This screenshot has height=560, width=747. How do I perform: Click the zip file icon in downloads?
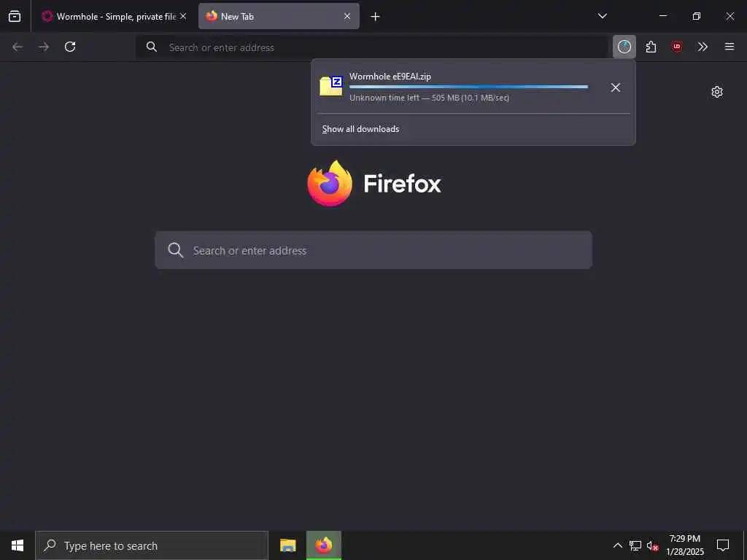click(x=331, y=86)
